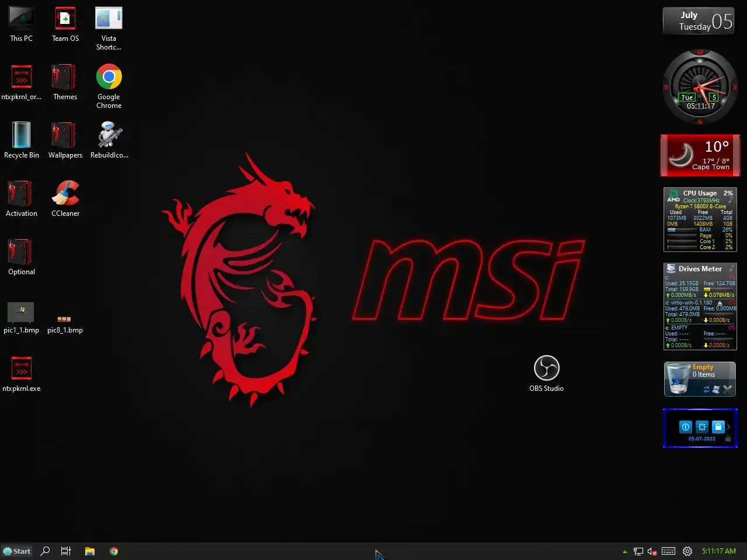Expand control gadget with right chevron

(728, 427)
